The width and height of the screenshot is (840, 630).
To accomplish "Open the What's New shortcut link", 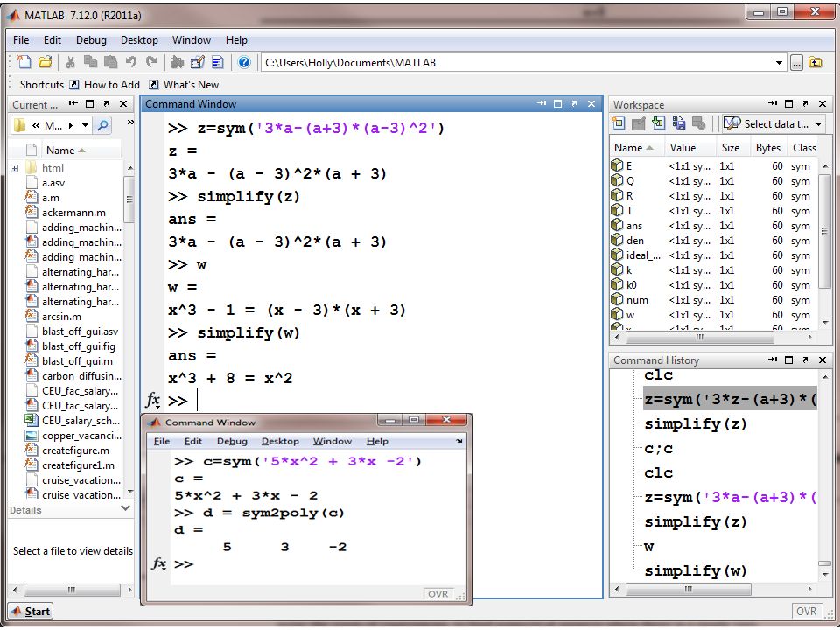I will tap(184, 85).
